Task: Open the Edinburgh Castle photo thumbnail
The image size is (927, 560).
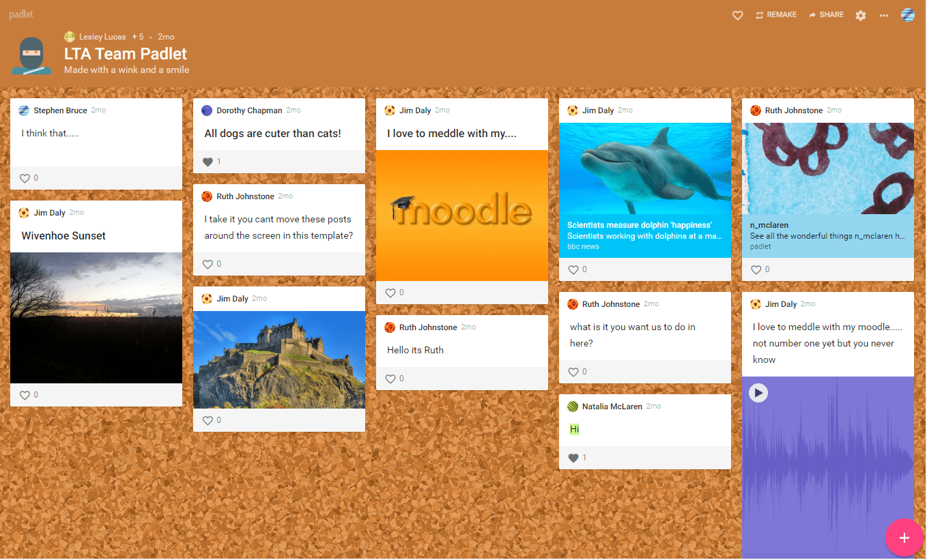Action: [x=279, y=359]
